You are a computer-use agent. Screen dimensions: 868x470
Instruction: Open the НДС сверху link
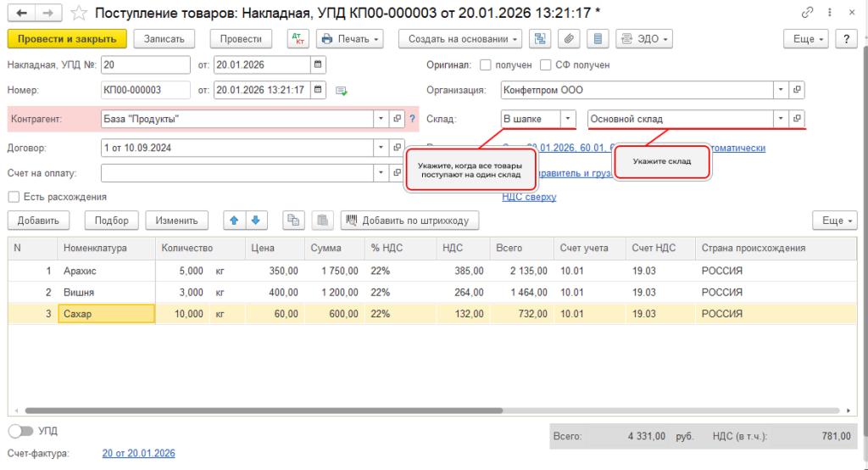(529, 197)
